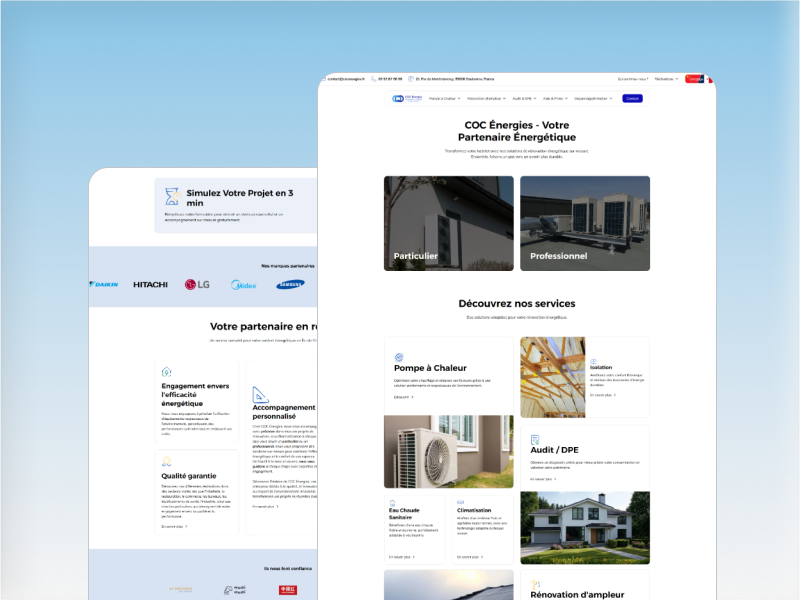Image resolution: width=800 pixels, height=600 pixels.
Task: Click the address location icon in top bar
Action: 411,79
